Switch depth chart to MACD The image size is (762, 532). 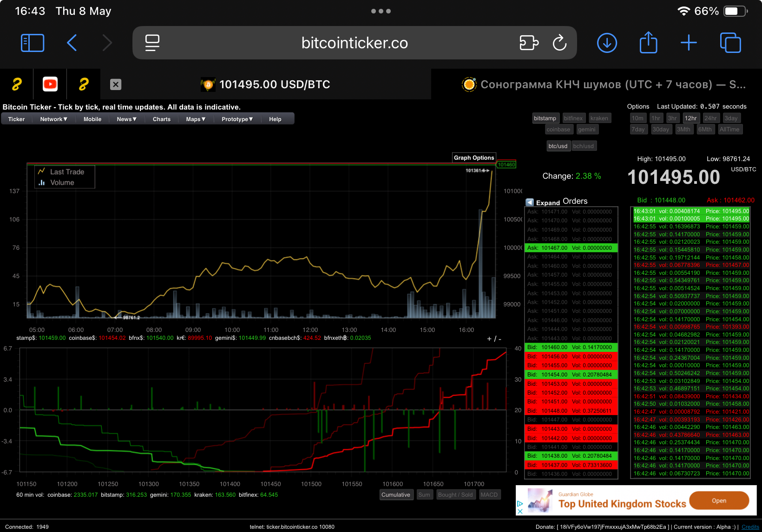coord(489,495)
